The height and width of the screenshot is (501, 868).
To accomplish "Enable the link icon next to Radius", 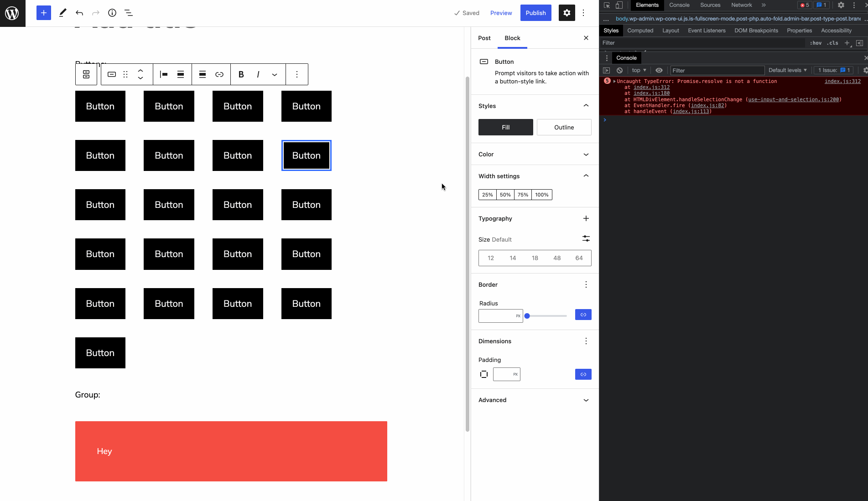I will [x=583, y=315].
